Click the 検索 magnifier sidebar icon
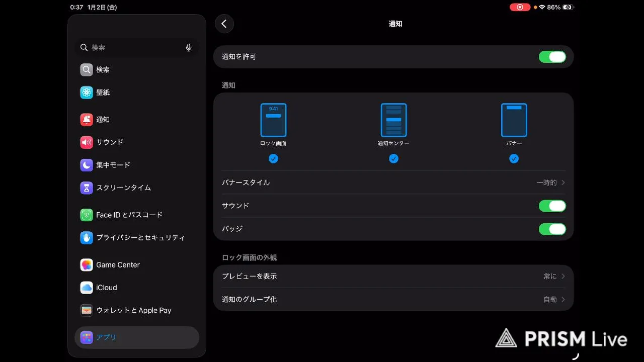This screenshot has width=644, height=362. point(87,69)
